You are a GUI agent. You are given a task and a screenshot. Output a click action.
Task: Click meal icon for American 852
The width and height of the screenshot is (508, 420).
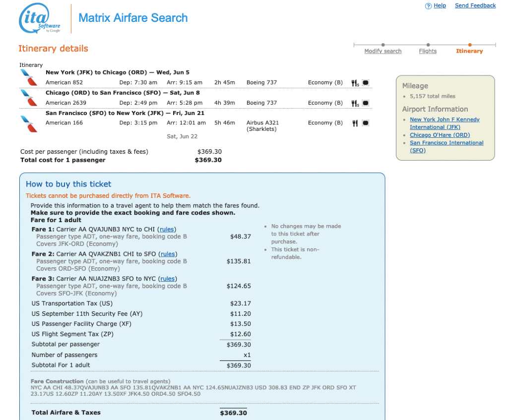(x=355, y=83)
